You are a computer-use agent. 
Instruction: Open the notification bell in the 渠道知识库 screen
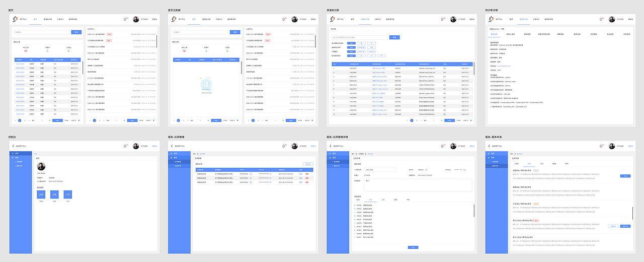click(442, 19)
